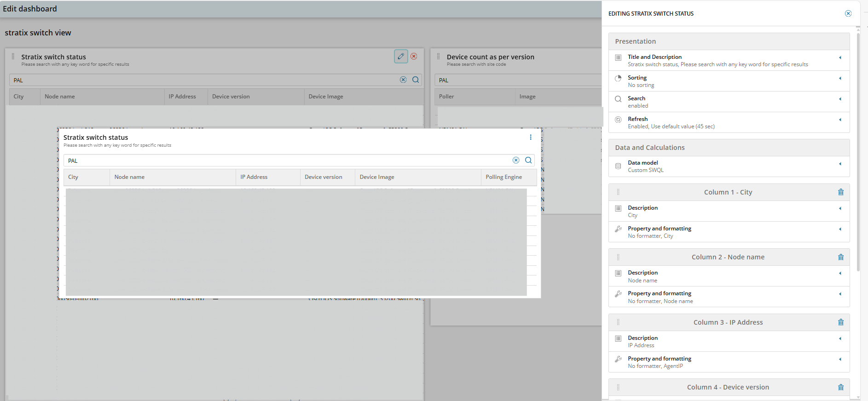Screen dimensions: 868x401
Task: Click drag handle of Device count widget
Action: 438,57
